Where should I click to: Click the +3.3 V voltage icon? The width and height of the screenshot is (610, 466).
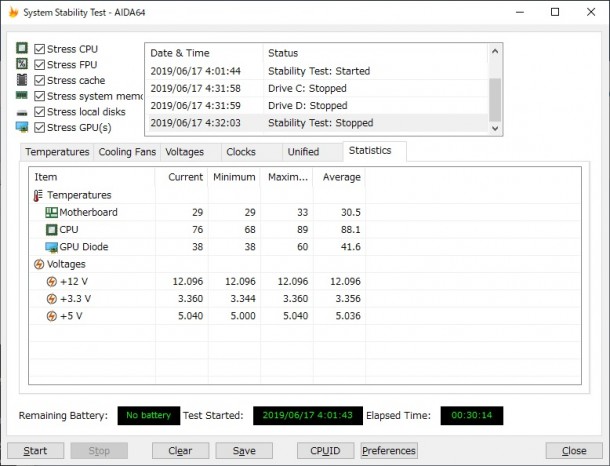coord(51,299)
